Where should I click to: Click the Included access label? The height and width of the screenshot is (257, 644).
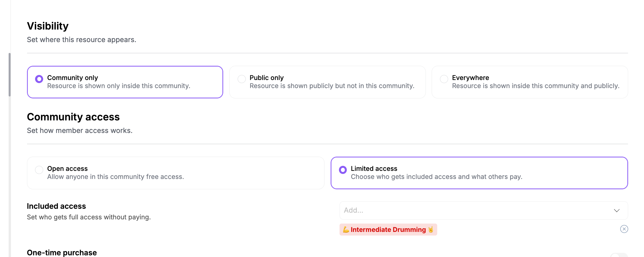point(56,206)
